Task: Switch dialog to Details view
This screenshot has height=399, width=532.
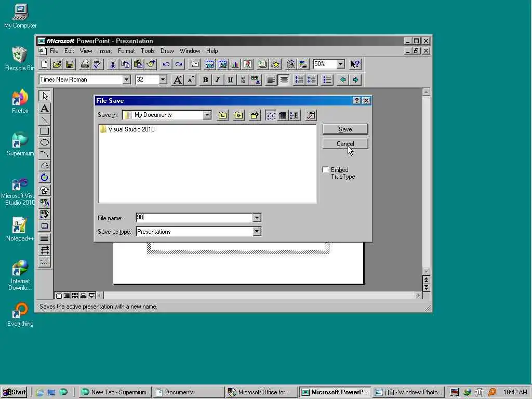Action: 282,115
